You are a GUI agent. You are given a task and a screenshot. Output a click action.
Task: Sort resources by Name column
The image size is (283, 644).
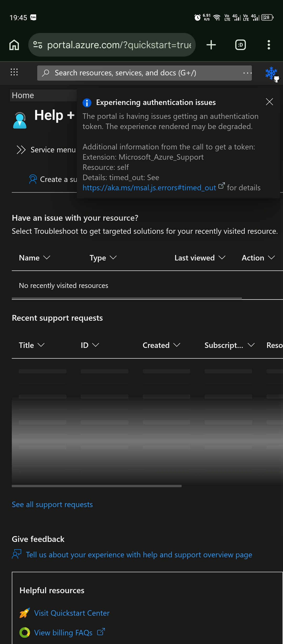[x=35, y=258]
